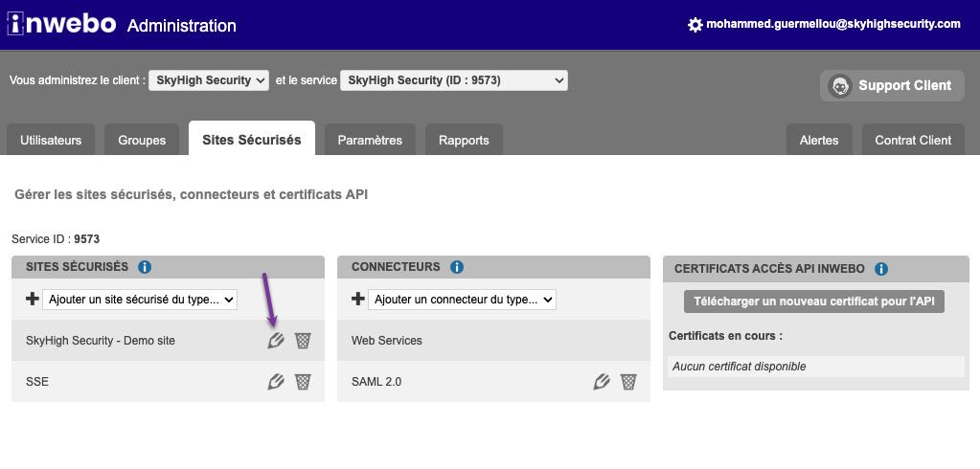The height and width of the screenshot is (469, 980).
Task: Expand the service dropdown showing ID 9573
Action: (x=454, y=80)
